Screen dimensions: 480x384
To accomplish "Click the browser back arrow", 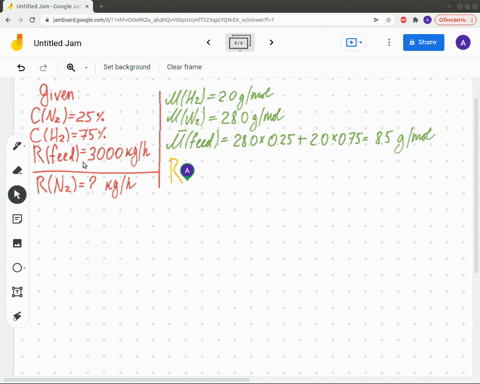I will tap(8, 20).
